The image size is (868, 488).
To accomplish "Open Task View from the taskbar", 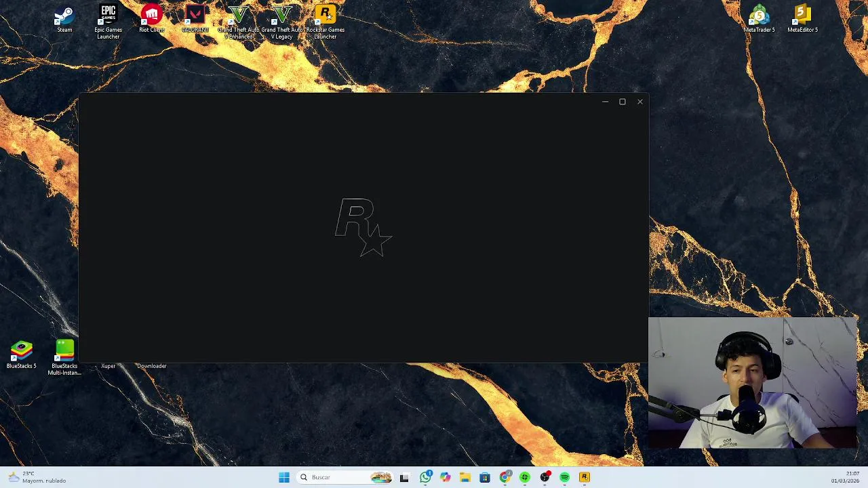I will pyautogui.click(x=404, y=477).
